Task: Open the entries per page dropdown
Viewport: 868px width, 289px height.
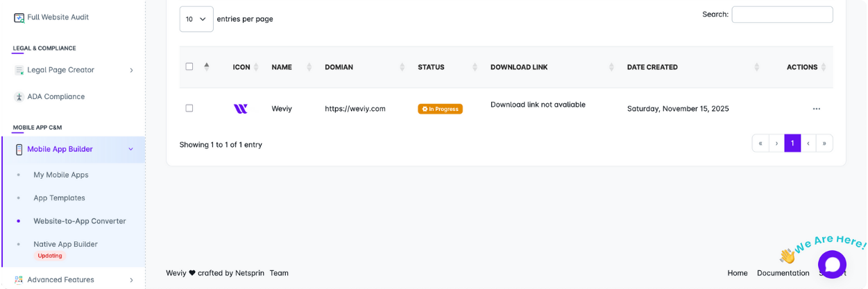Action: [x=196, y=19]
